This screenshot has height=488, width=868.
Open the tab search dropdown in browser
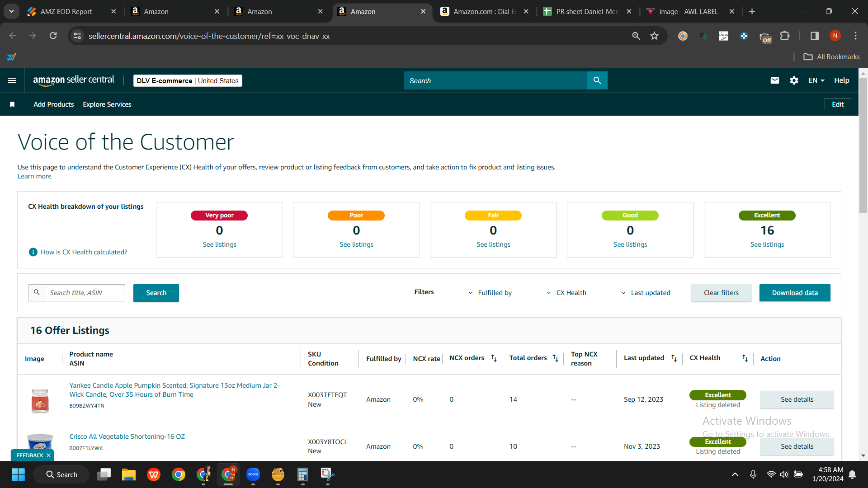(x=11, y=11)
